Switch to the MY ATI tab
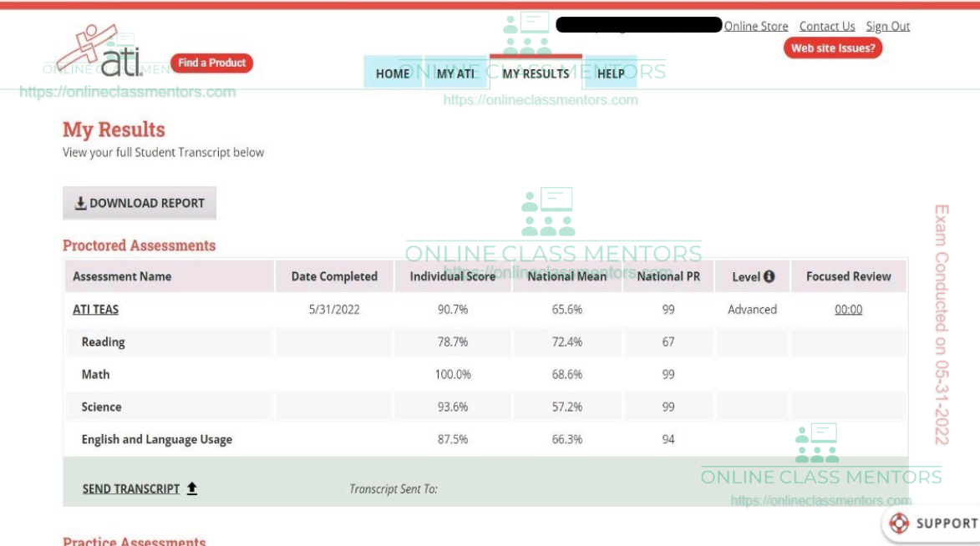This screenshot has height=546, width=980. 455,73
